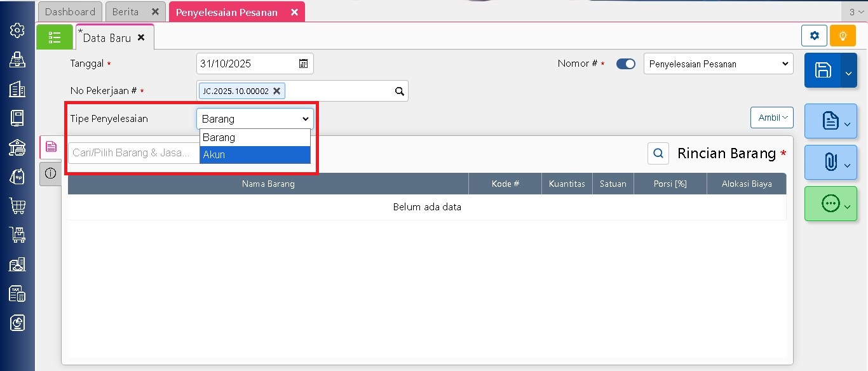Open the green list view icon
This screenshot has height=371, width=868.
(x=55, y=37)
